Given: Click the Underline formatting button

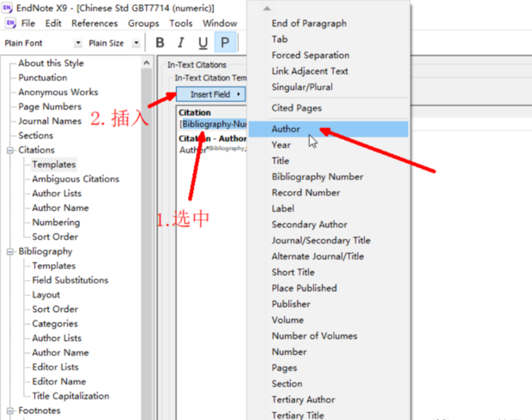Looking at the screenshot, I should (203, 43).
